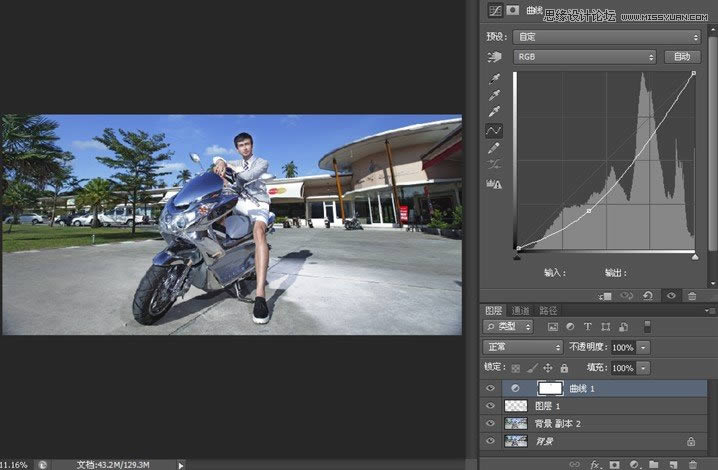Screen dimensions: 718x470
Task: Filter layers by shape layer icon
Action: (605, 327)
